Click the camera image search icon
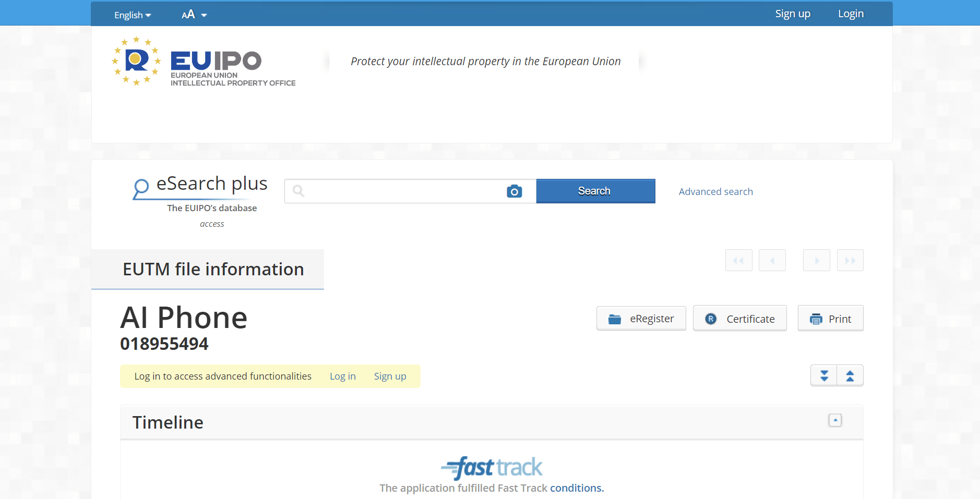The width and height of the screenshot is (980, 499). 514,191
